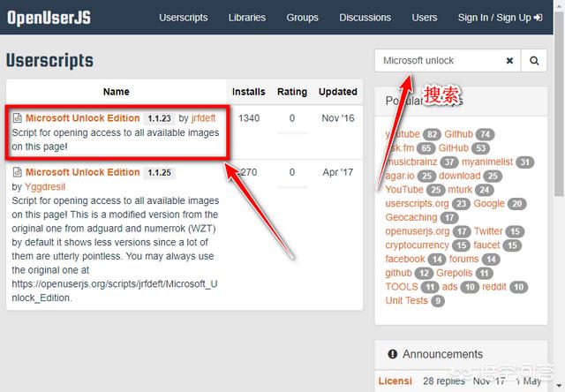Open the Users nav item
565x392 pixels.
pyautogui.click(x=425, y=18)
